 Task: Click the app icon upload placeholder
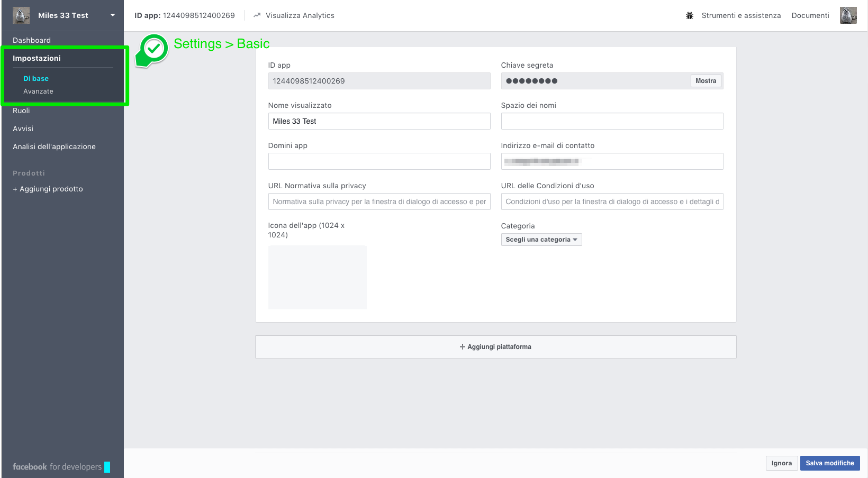tap(317, 277)
